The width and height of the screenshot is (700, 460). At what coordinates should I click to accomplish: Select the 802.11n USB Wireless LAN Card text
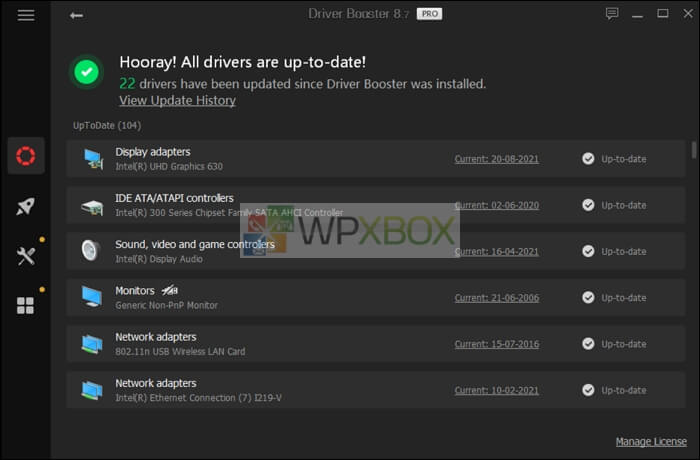pos(180,352)
